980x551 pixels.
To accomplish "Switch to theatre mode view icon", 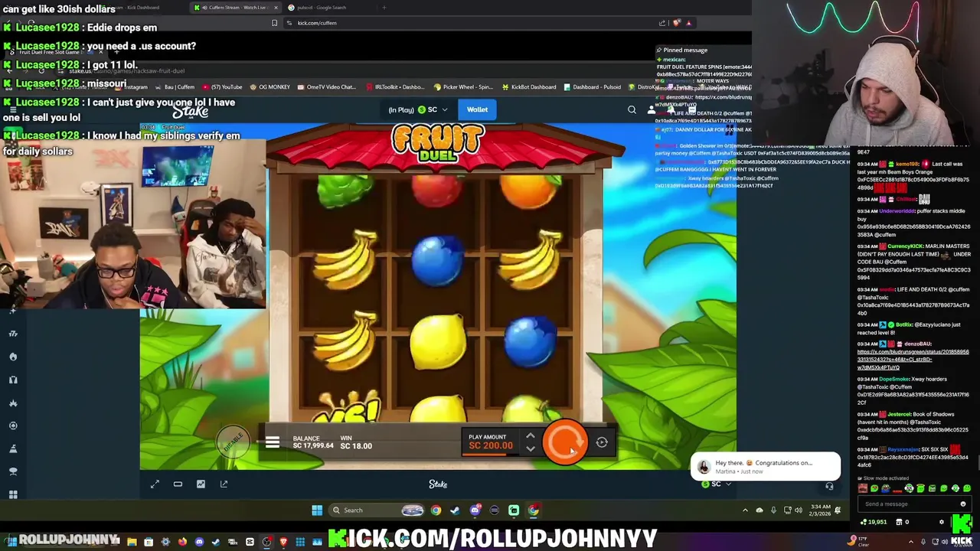I will [x=178, y=484].
